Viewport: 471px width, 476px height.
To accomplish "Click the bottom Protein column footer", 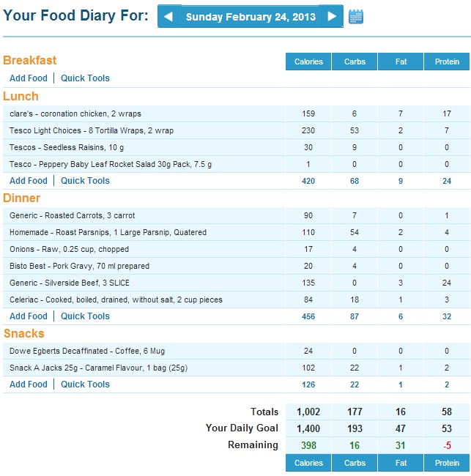I will (447, 463).
